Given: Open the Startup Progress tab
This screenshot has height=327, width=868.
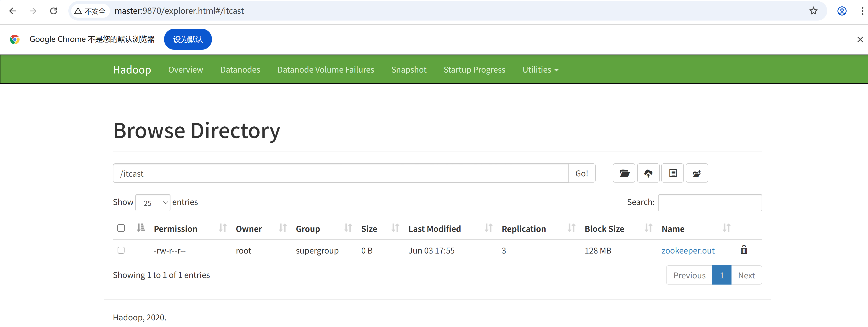Looking at the screenshot, I should click(x=474, y=70).
